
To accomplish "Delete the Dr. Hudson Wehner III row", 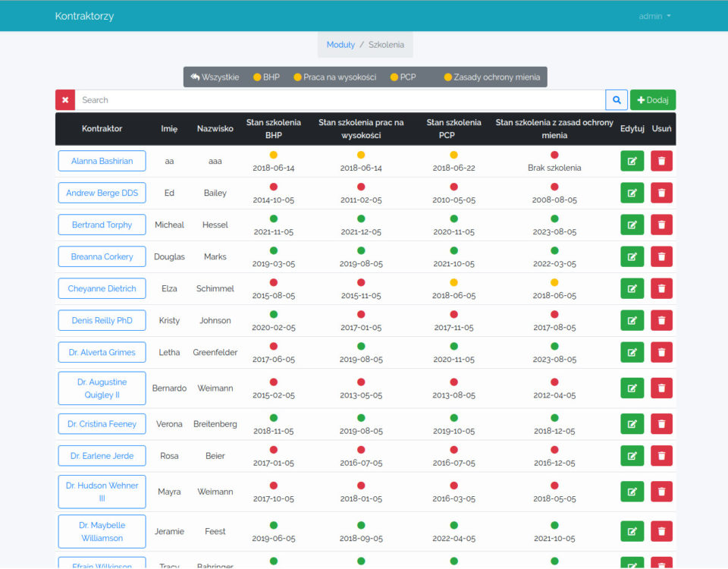I will (x=661, y=492).
